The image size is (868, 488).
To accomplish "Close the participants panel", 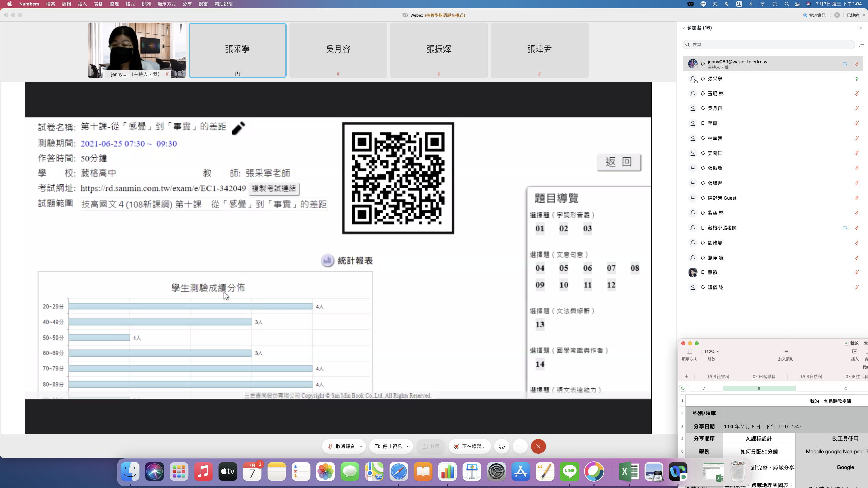I will tap(860, 28).
